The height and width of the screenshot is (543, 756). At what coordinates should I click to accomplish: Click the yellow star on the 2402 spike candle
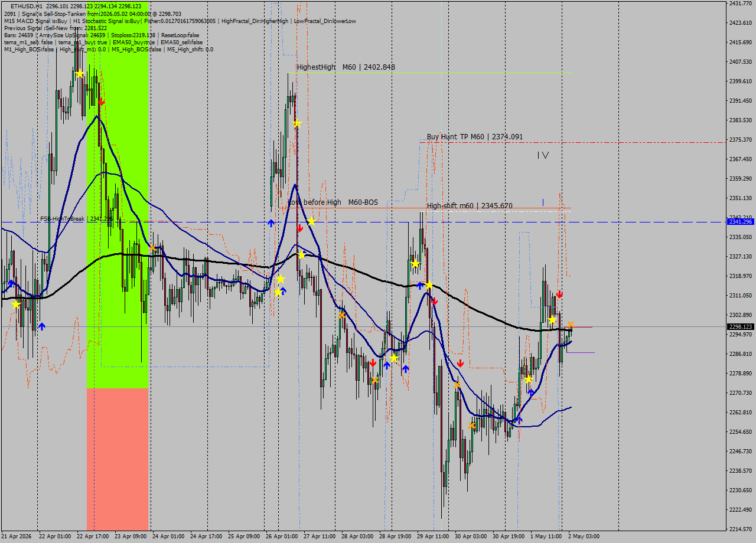(x=297, y=123)
